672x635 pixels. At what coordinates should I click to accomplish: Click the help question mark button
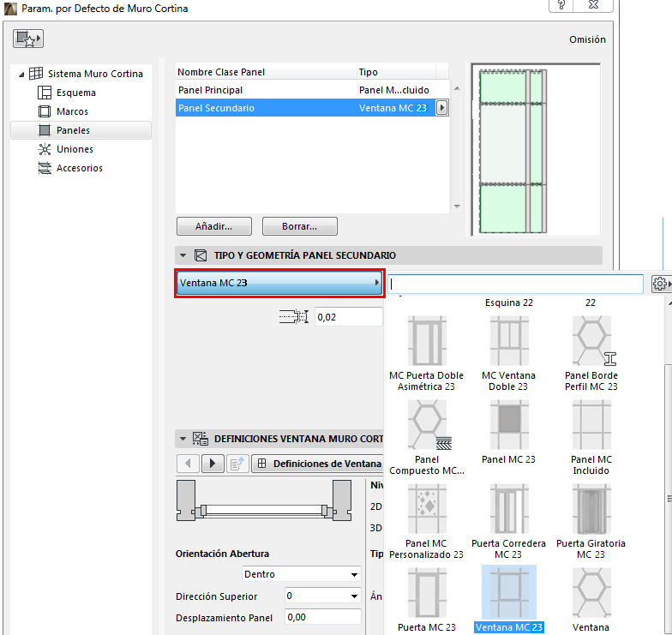point(561,5)
